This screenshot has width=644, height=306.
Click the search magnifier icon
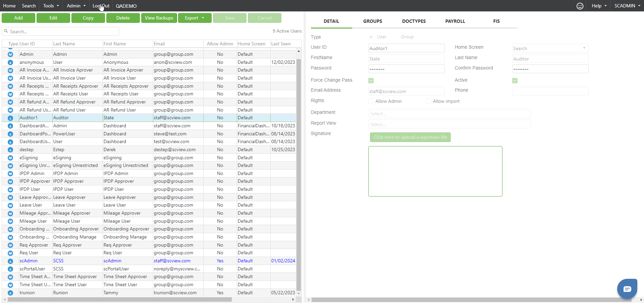point(6,31)
